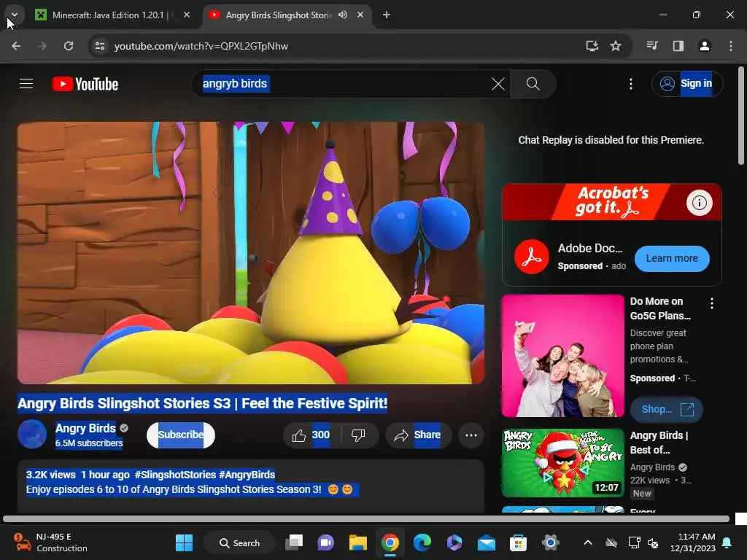Screen dimensions: 747x560
Task: View site information icon in address bar
Action: pos(99,46)
